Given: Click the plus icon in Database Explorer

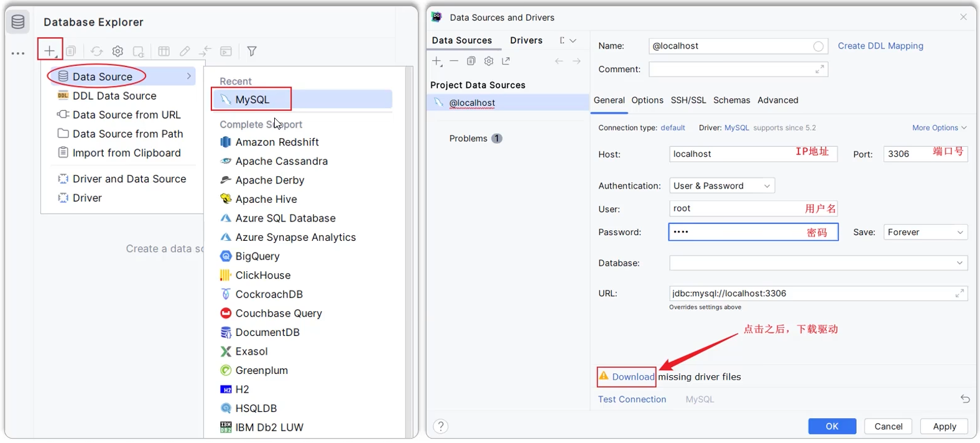Looking at the screenshot, I should pos(50,50).
